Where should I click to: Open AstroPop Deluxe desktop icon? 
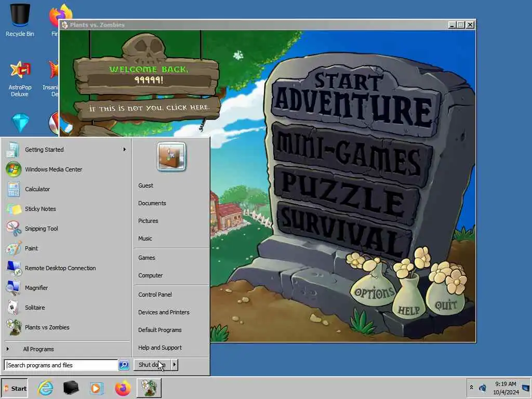click(20, 79)
